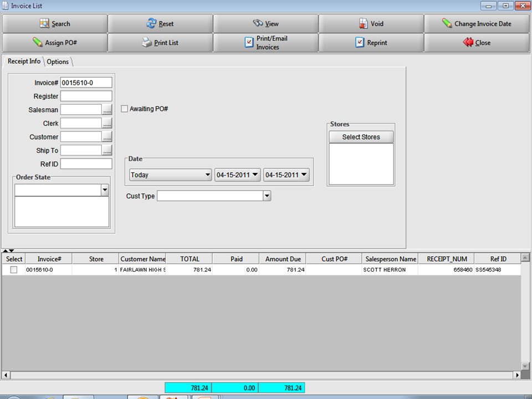Open the Clerk lookup browse button
Viewport: 532px width, 399px height.
(107, 123)
